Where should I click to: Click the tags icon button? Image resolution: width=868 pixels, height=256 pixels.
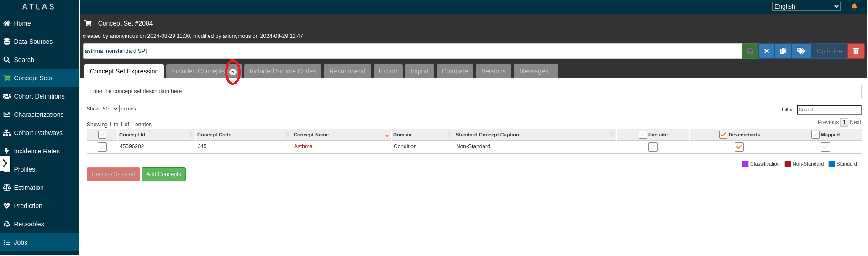click(x=801, y=51)
